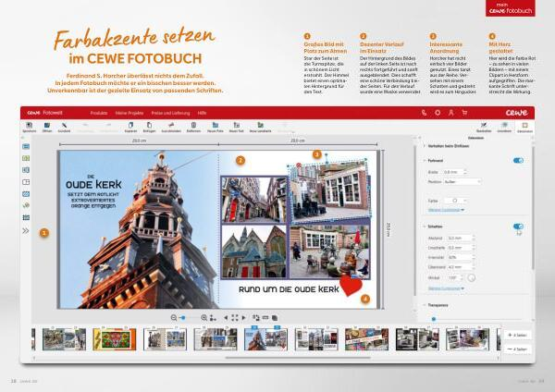Click the Winkel degree field
555x392 pixels.
(455, 278)
